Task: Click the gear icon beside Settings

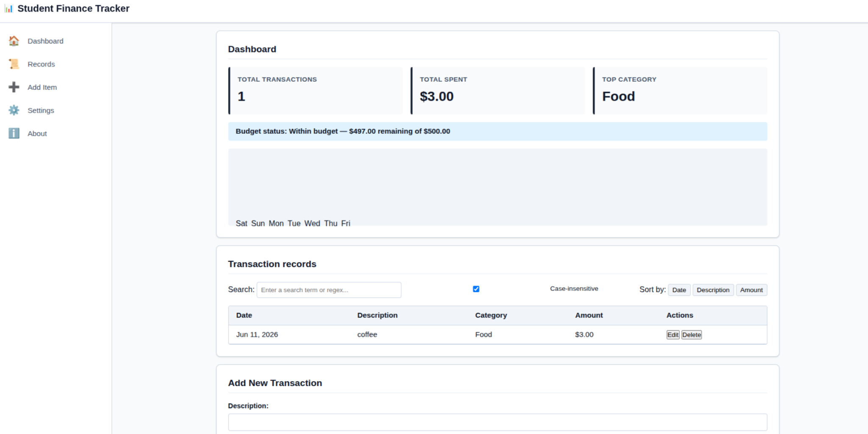Action: (x=14, y=110)
